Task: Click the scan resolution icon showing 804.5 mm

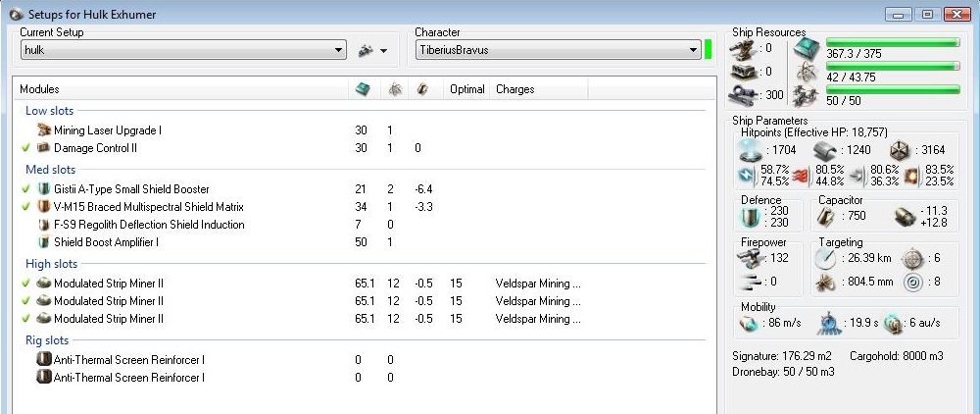Action: tap(825, 282)
